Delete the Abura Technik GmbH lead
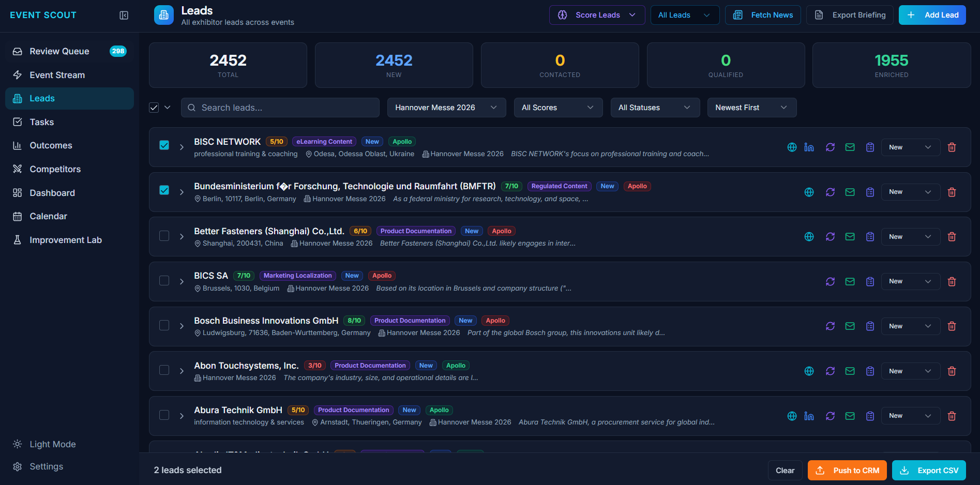 click(952, 416)
